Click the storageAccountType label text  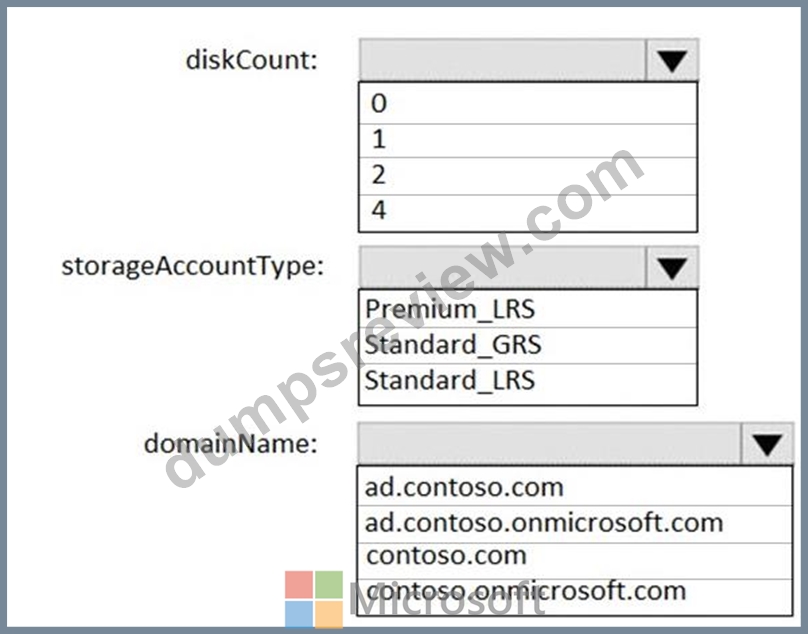[x=193, y=267]
